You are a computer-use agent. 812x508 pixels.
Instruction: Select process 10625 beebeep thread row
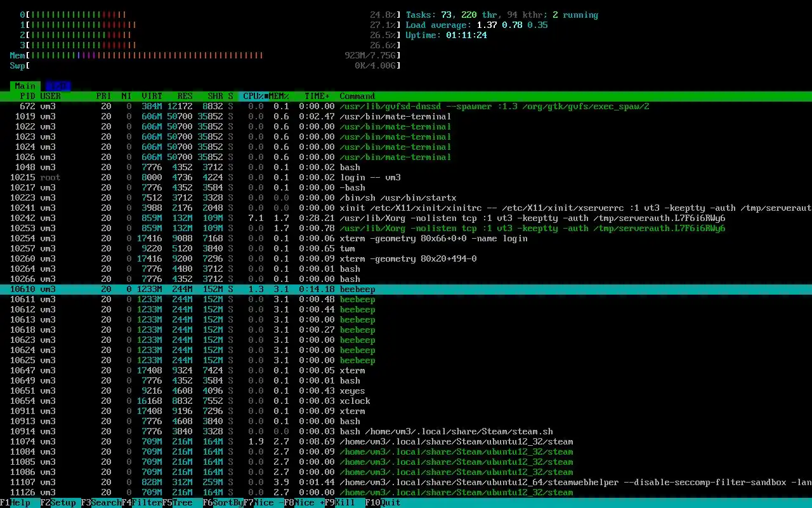[406, 360]
